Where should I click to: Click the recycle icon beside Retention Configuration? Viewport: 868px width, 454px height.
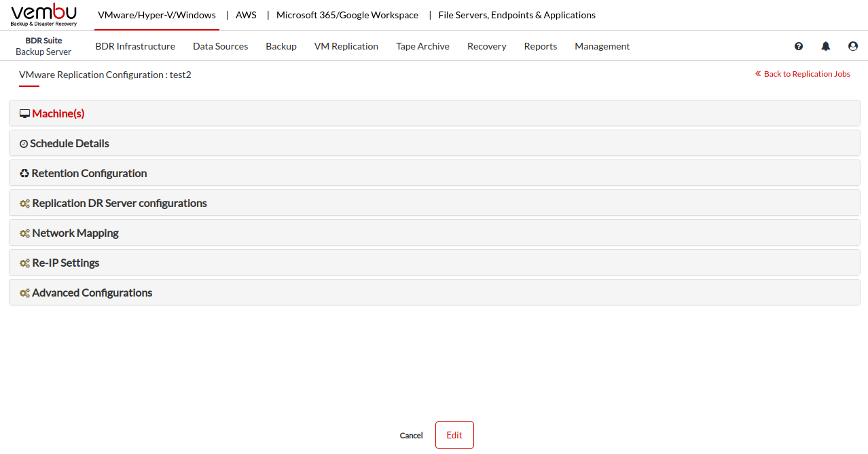point(24,174)
